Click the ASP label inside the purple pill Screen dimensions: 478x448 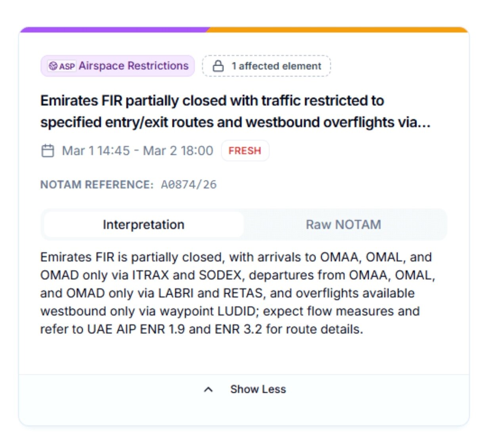[67, 66]
